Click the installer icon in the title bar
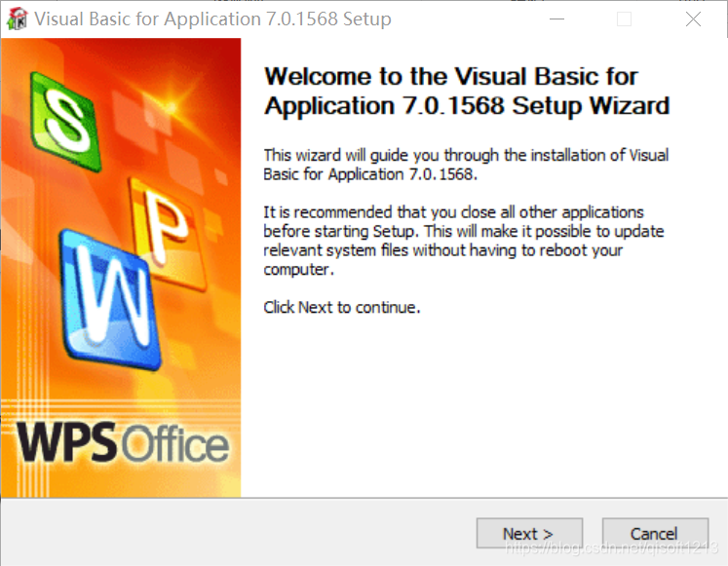The width and height of the screenshot is (728, 566). point(18,19)
